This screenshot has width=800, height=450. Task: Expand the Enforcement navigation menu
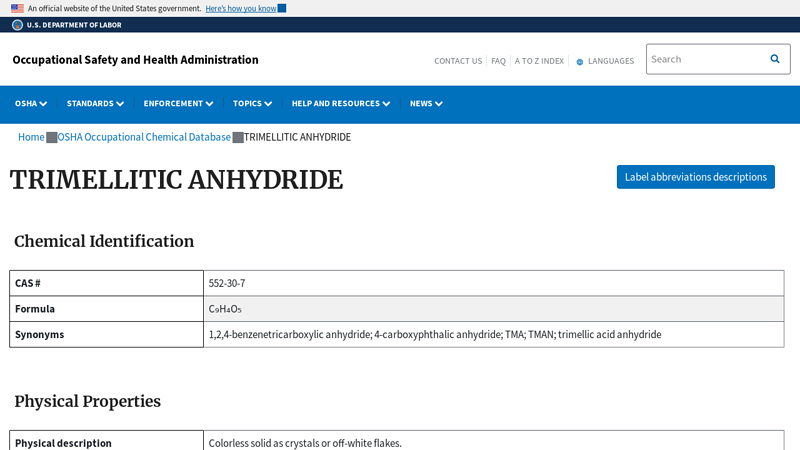pos(178,104)
